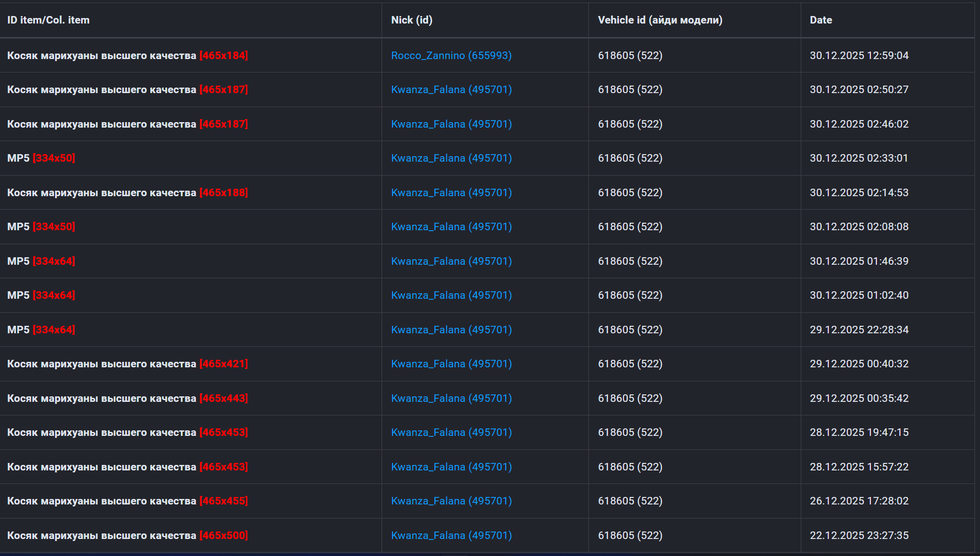Click vehicle id 618605 (522) in first row
This screenshot has width=980, height=556.
coord(629,56)
